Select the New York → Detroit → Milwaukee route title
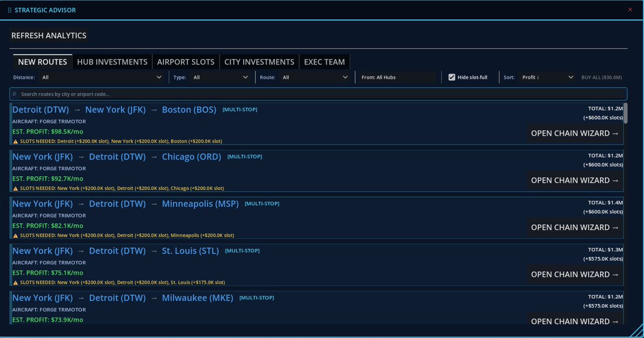 (123, 298)
